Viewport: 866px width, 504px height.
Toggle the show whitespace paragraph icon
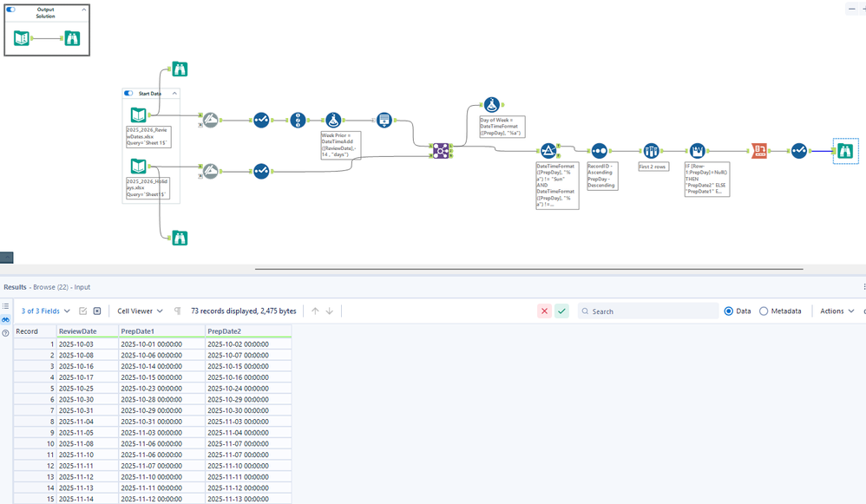pos(177,311)
